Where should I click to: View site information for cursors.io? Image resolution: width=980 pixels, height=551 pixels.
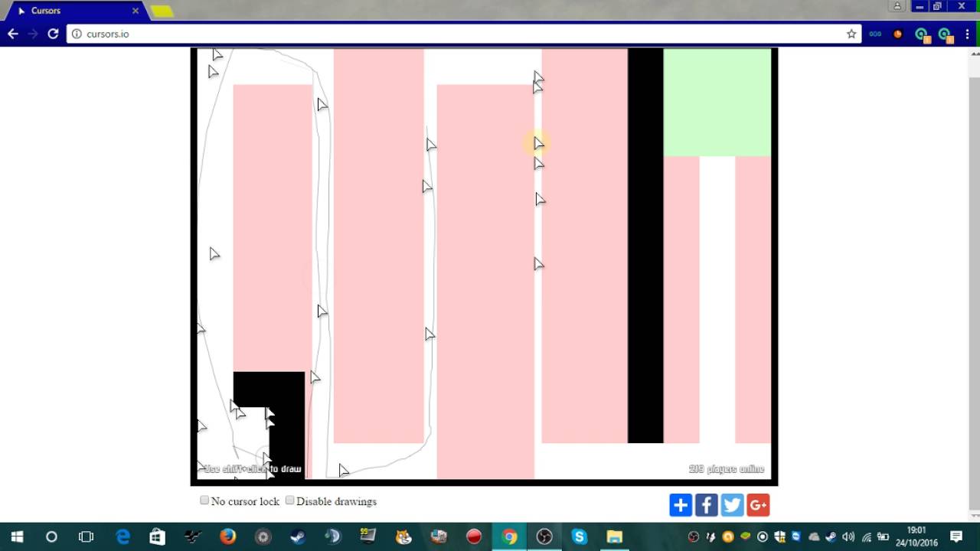click(77, 34)
